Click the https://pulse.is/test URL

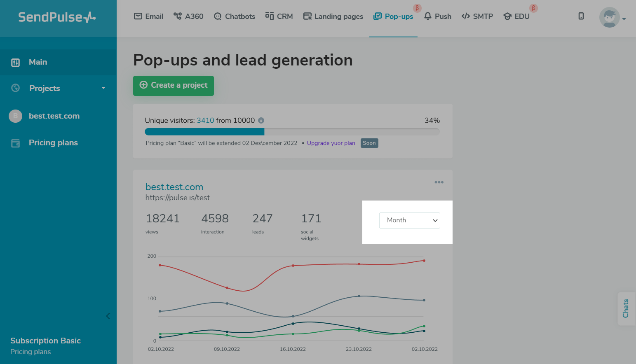178,198
